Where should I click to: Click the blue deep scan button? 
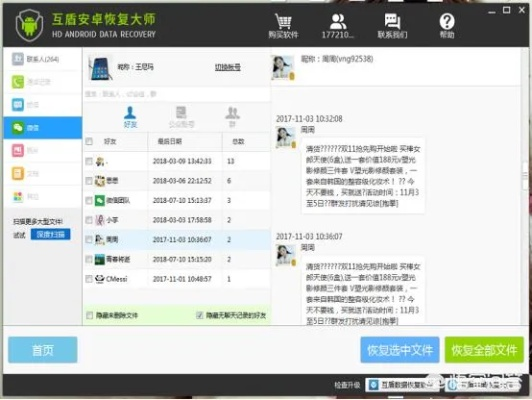51,234
